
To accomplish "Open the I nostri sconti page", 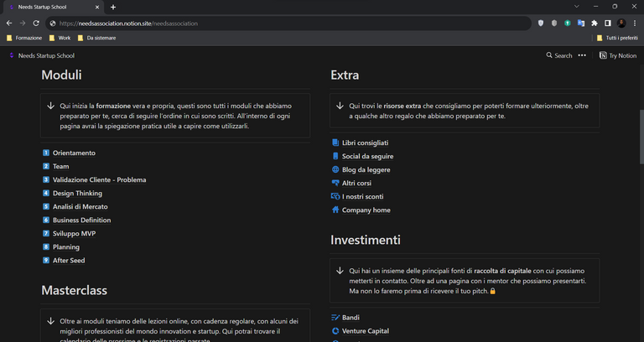I will tap(362, 197).
